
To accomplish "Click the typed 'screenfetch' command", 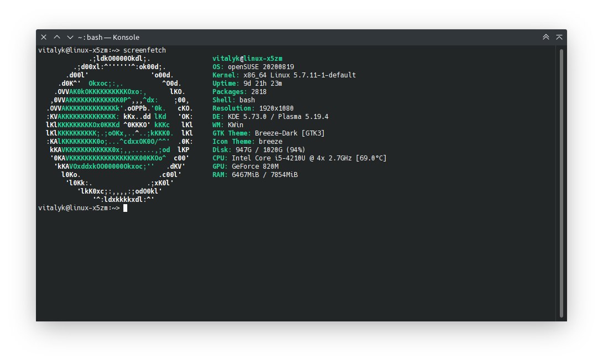I will [x=144, y=50].
